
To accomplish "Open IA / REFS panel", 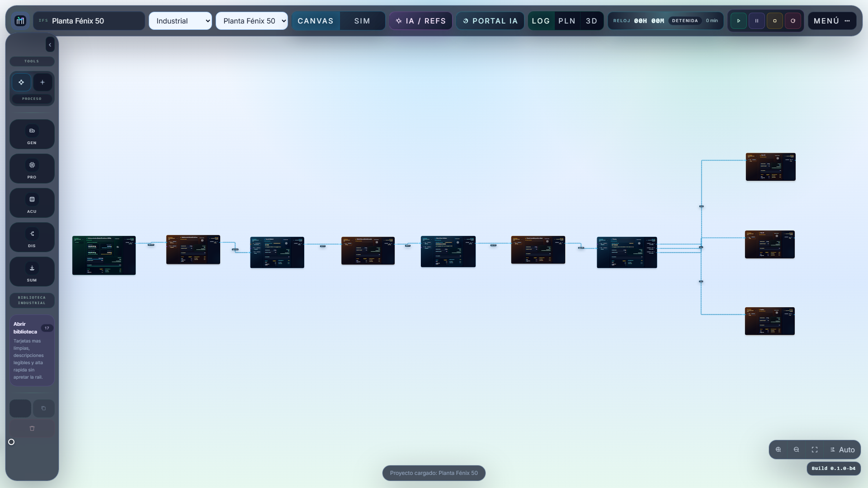I will pos(421,21).
